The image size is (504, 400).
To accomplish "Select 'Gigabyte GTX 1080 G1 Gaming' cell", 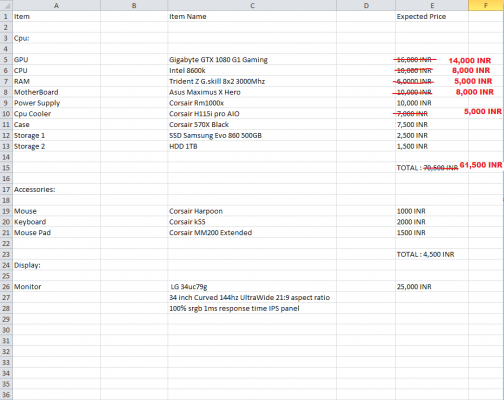I will coord(252,60).
